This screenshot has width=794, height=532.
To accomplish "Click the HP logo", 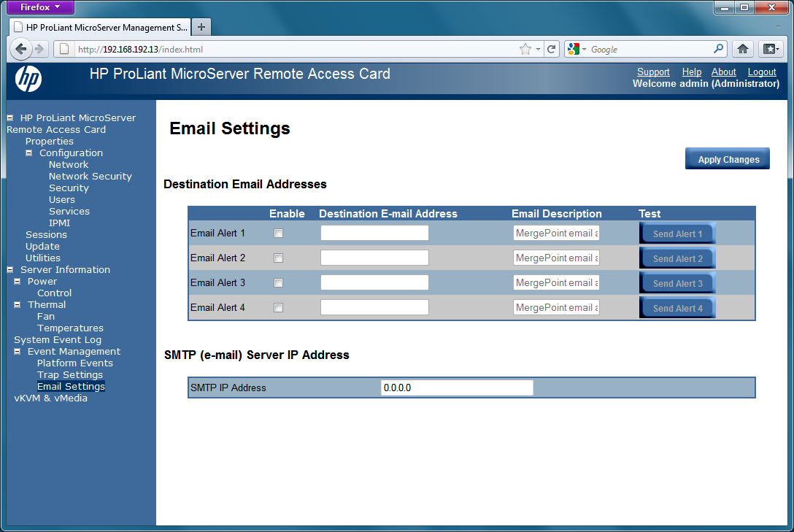I will point(28,80).
